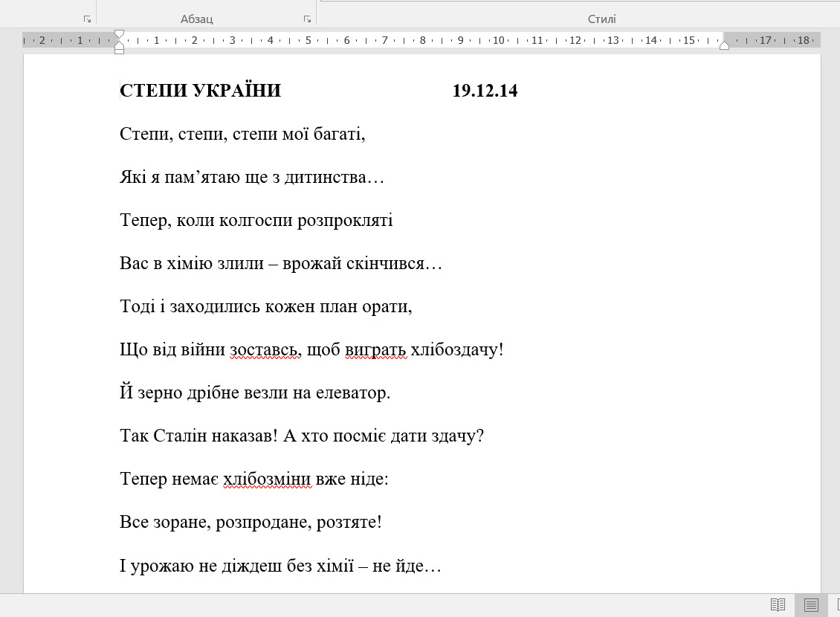
Task: Click the left indent box on the ruler
Action: coord(120,51)
